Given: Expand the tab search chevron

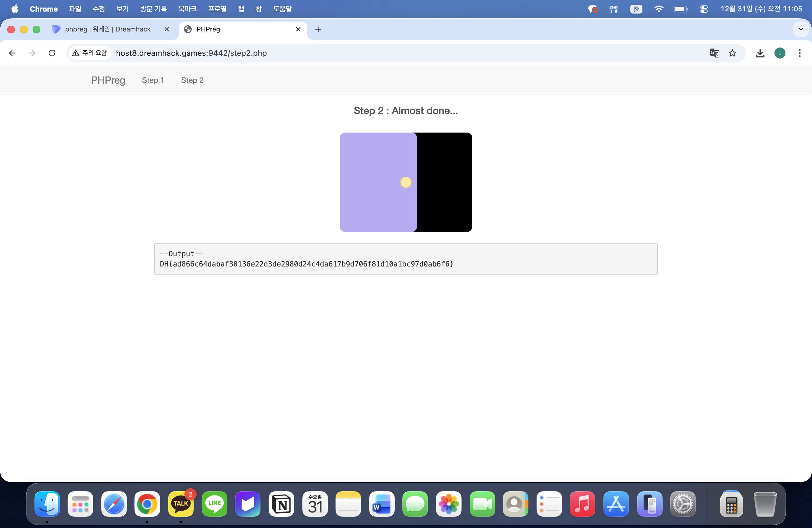Looking at the screenshot, I should coord(801,29).
